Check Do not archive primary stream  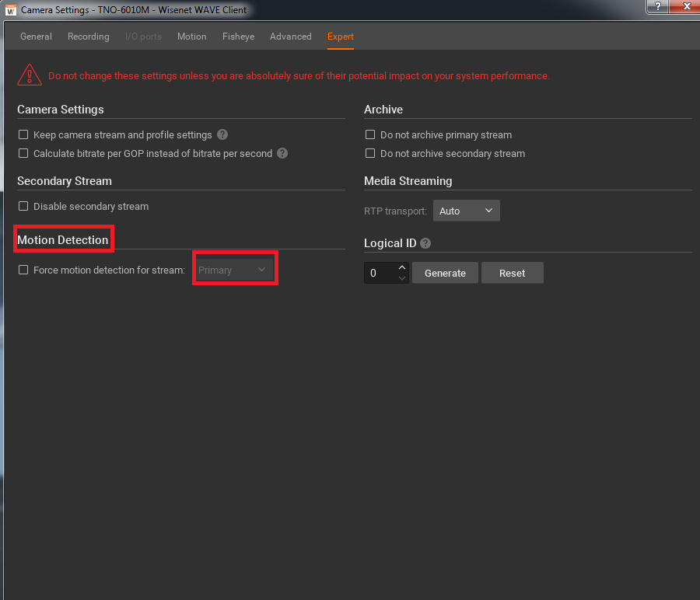point(370,134)
